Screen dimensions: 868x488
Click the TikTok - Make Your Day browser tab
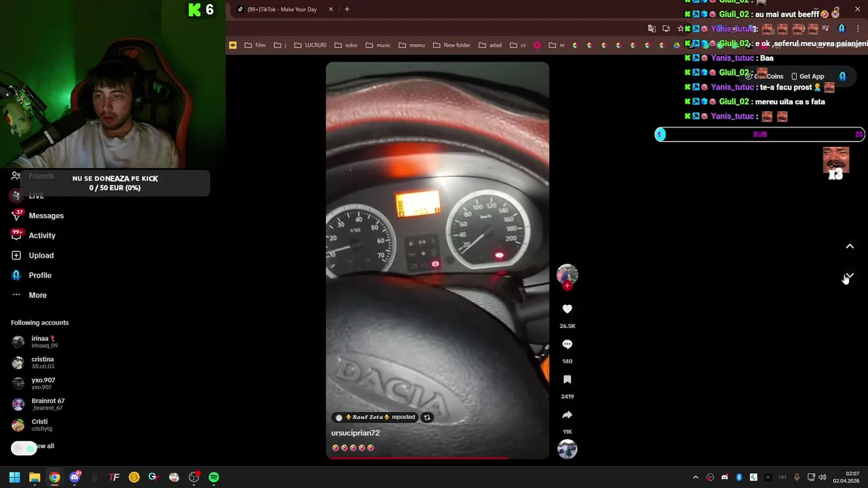pyautogui.click(x=282, y=9)
